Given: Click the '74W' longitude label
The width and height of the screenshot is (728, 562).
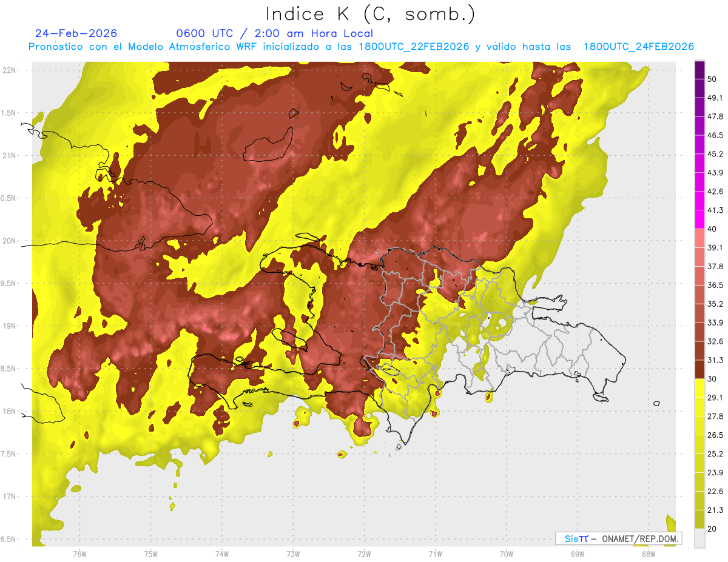Looking at the screenshot, I should point(222,554).
